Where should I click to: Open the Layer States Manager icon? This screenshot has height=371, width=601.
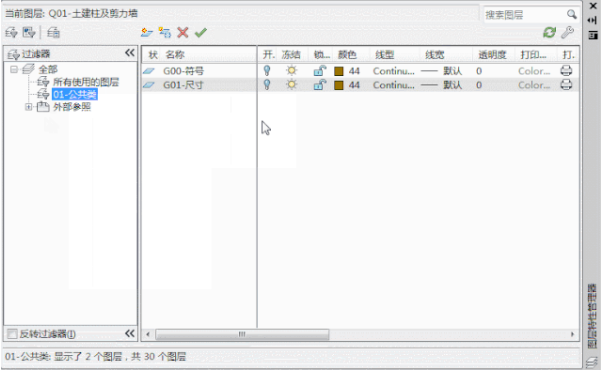(x=53, y=33)
